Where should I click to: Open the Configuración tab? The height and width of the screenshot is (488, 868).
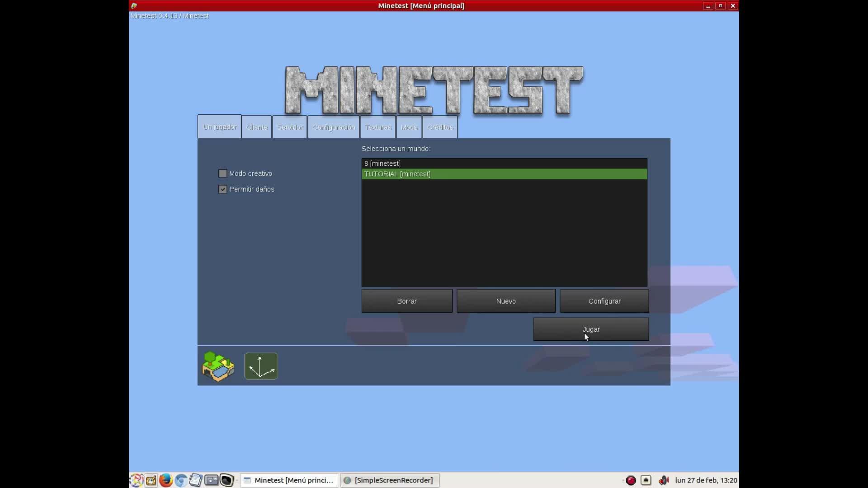point(334,127)
